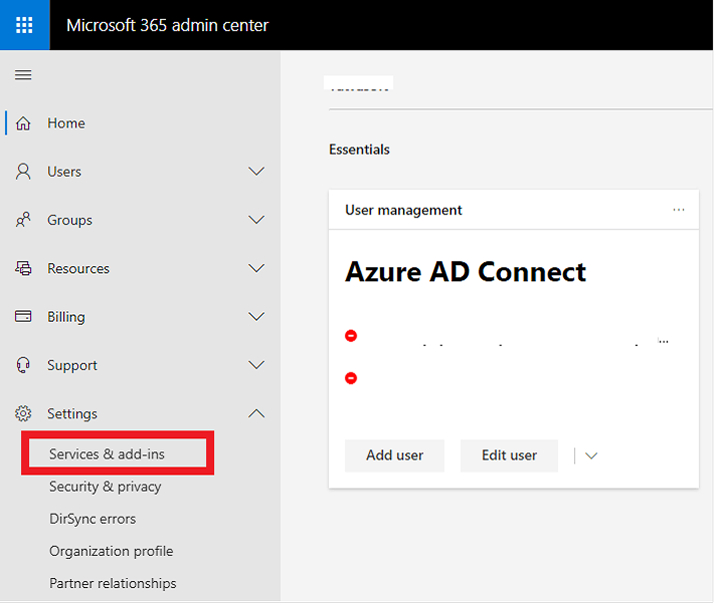Expand the Groups chevron
The height and width of the screenshot is (605, 716).
(x=257, y=220)
